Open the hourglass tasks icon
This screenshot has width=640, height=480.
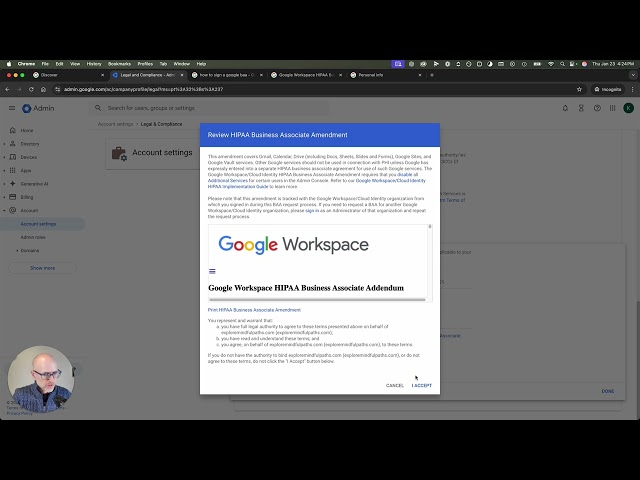(x=581, y=108)
